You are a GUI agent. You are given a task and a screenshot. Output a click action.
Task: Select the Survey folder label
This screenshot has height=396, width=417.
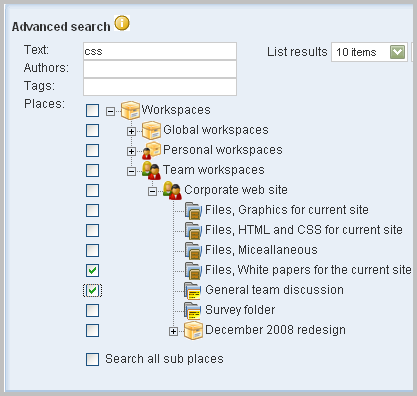[240, 310]
